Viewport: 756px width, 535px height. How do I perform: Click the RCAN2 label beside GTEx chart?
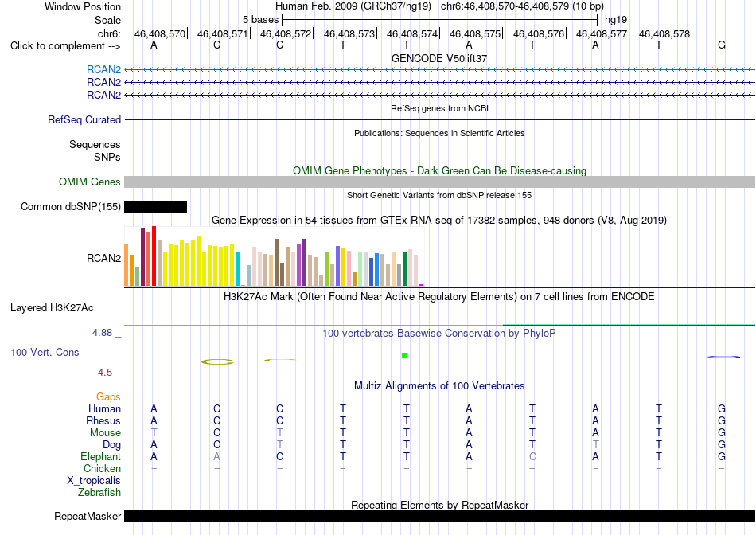click(103, 258)
